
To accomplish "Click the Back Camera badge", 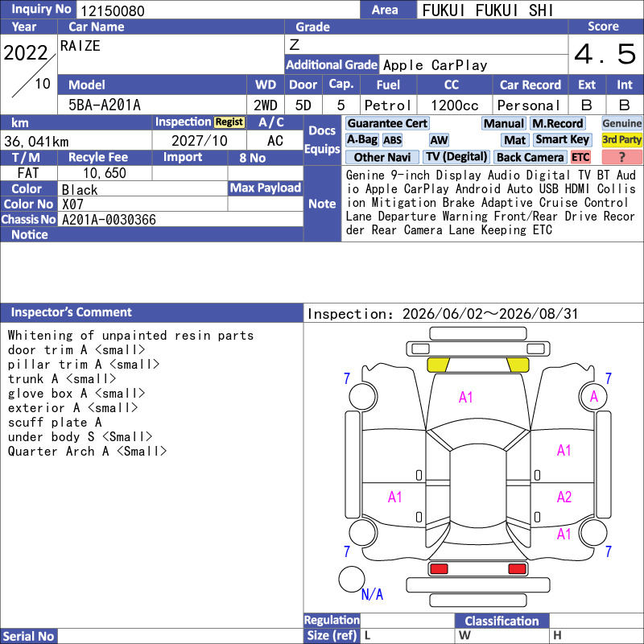I will coord(530,157).
